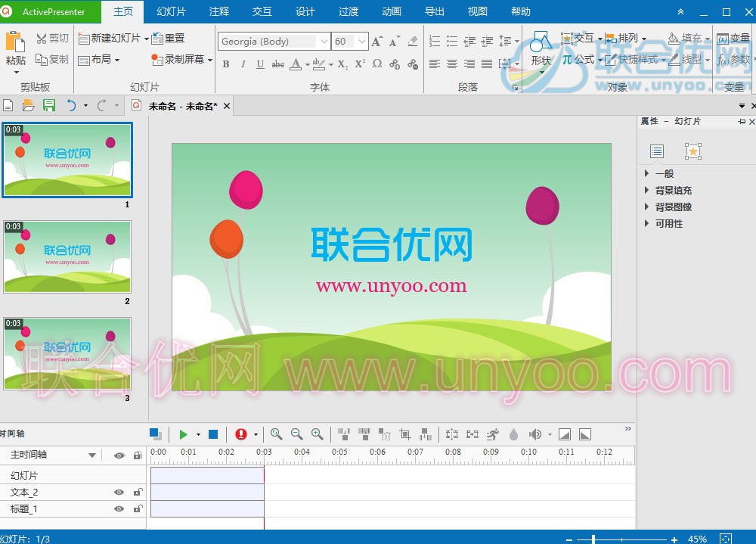
Task: Toggle lock on 标题_1 track
Action: click(x=138, y=508)
